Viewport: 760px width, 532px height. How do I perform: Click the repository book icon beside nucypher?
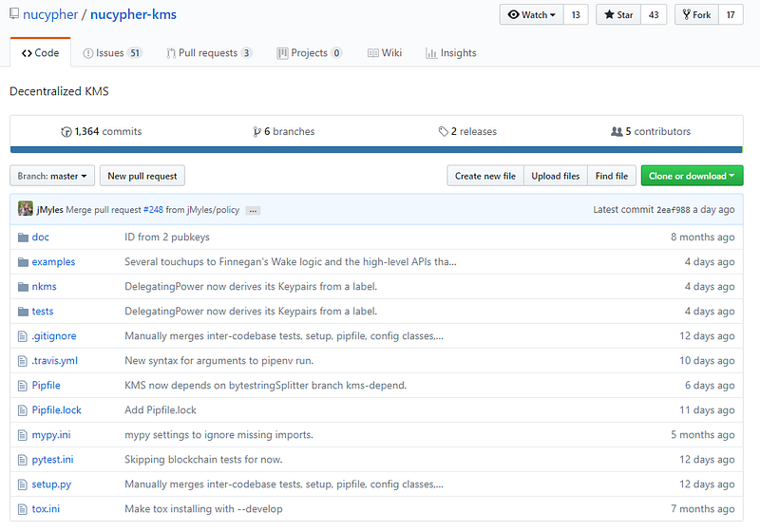pyautogui.click(x=14, y=13)
